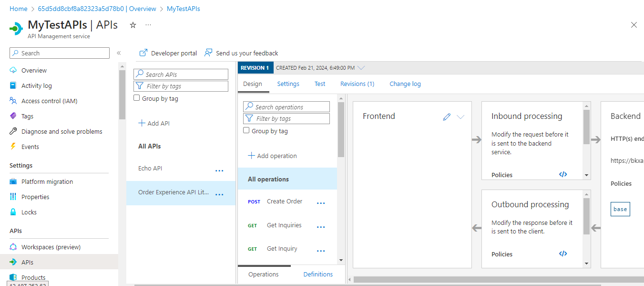Click the Tags icon in sidebar
The height and width of the screenshot is (286, 644).
pyautogui.click(x=13, y=116)
